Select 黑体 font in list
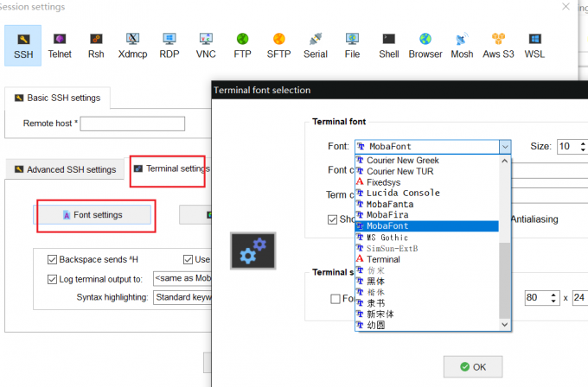 click(427, 281)
